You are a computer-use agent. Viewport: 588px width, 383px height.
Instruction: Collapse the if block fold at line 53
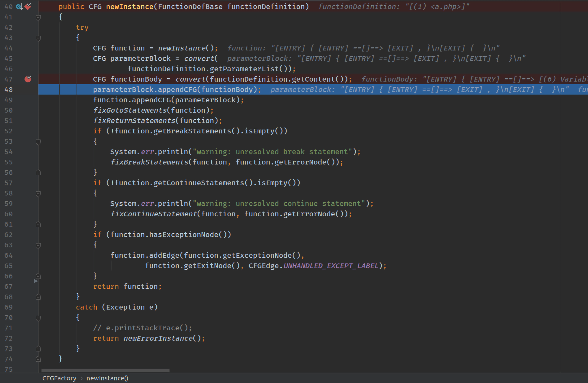[38, 142]
